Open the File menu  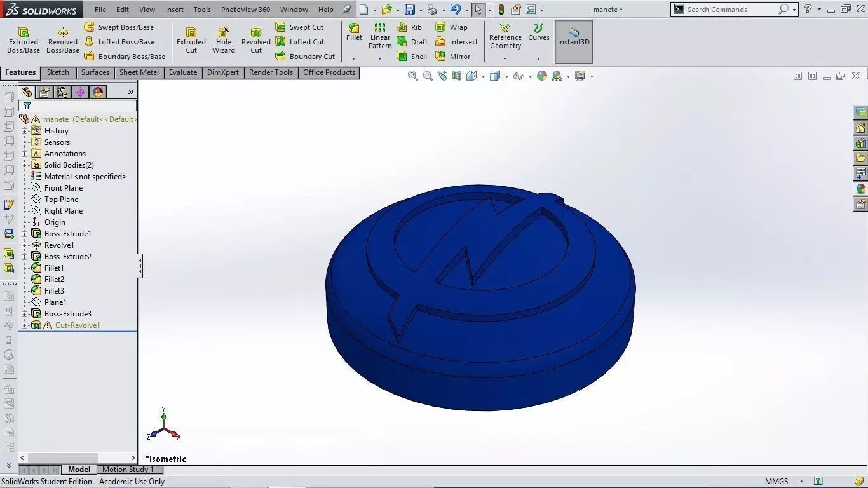point(100,10)
